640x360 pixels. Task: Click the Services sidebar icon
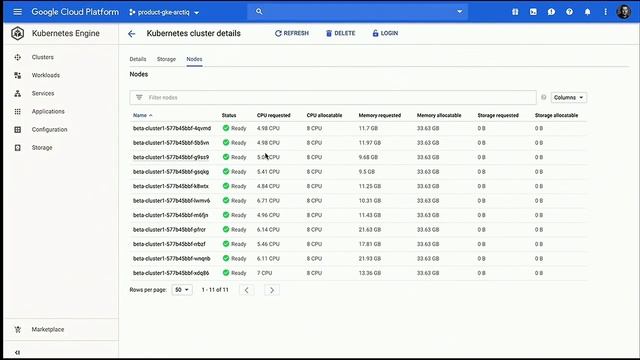click(x=18, y=93)
